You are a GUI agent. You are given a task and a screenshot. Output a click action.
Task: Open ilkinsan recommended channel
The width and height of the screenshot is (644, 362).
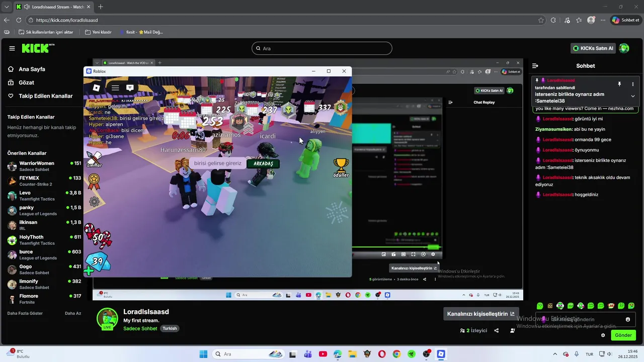click(x=44, y=225)
